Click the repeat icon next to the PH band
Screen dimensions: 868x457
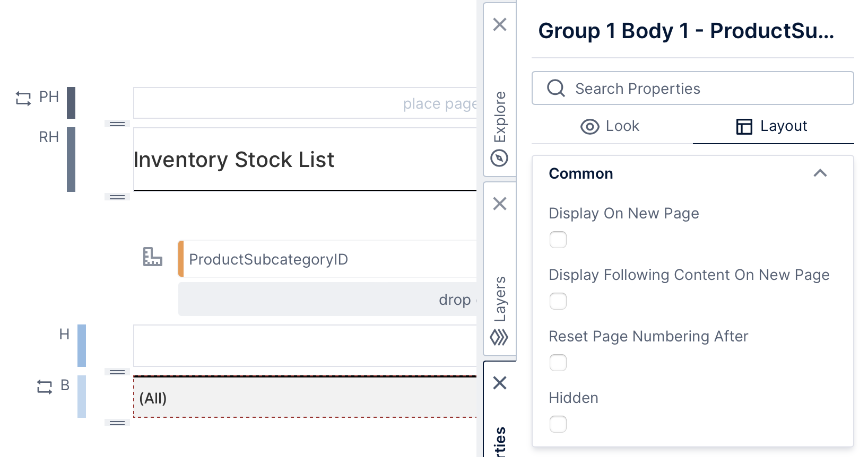23,97
